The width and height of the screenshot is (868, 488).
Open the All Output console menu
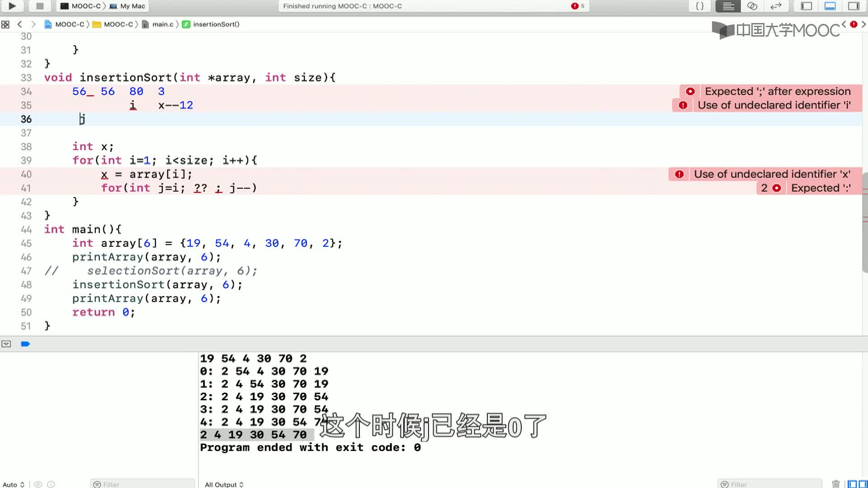point(224,484)
